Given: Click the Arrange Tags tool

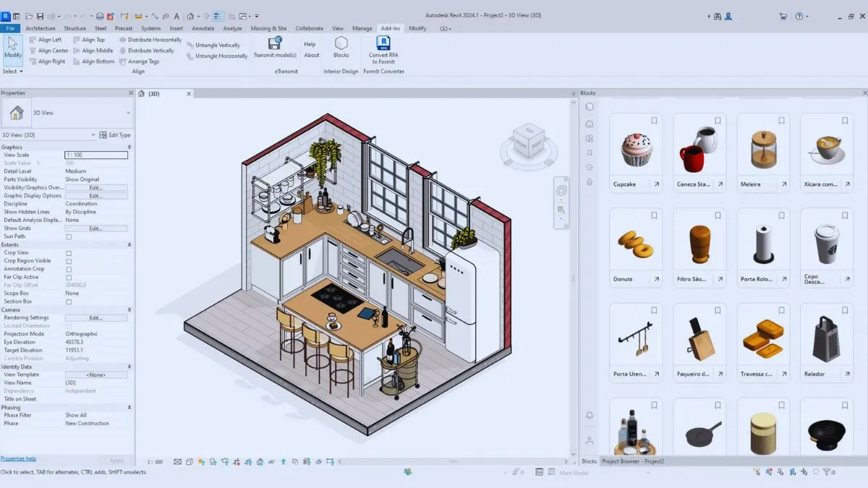Looking at the screenshot, I should (x=138, y=61).
